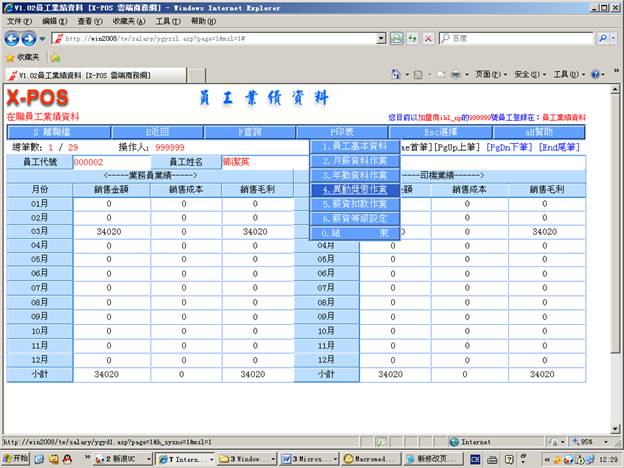Select '5.薪資扣款作業' menu entry
Image resolution: width=624 pixels, height=468 pixels.
coord(355,204)
